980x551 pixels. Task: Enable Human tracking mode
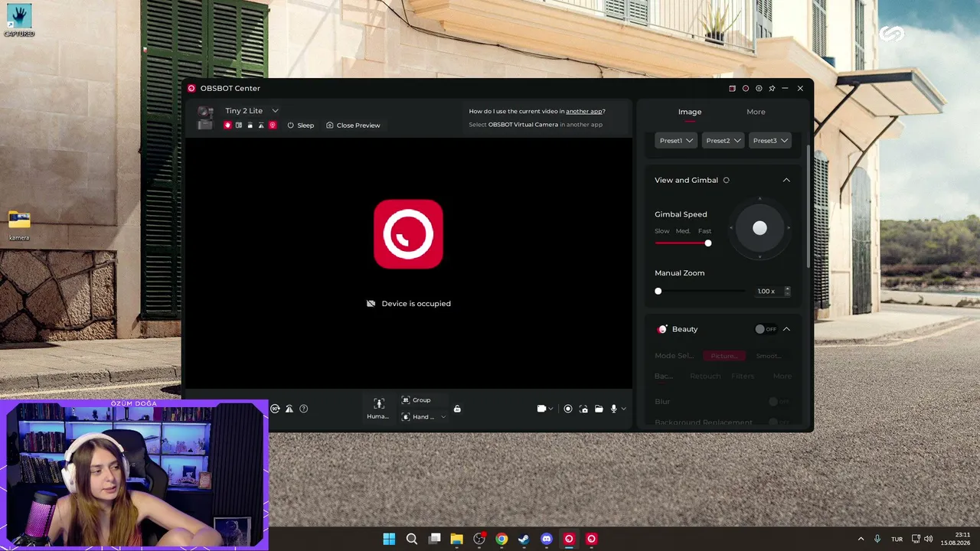(378, 409)
